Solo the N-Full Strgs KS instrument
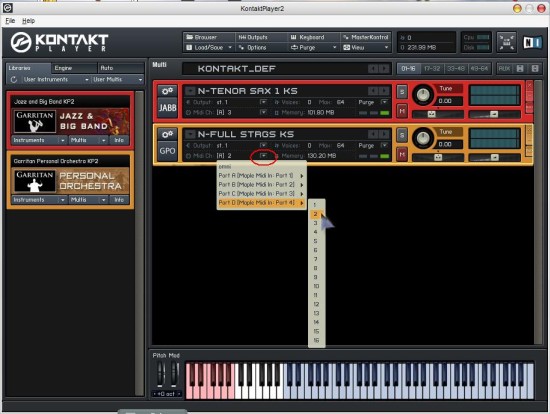 402,135
